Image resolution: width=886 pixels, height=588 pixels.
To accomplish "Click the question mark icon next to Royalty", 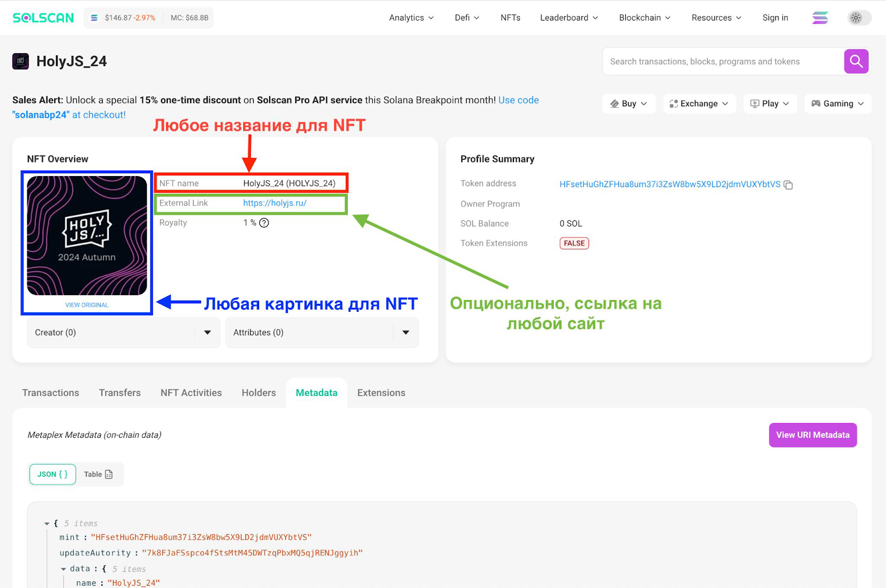I will pos(264,223).
